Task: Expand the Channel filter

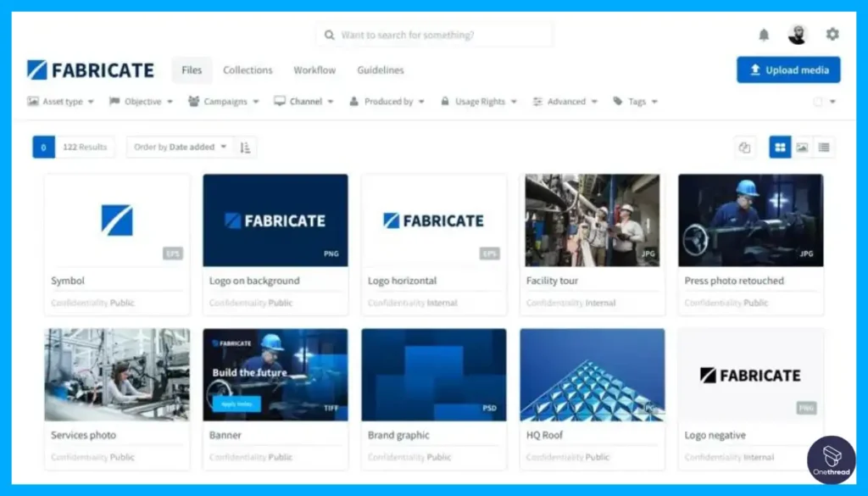Action: tap(304, 101)
